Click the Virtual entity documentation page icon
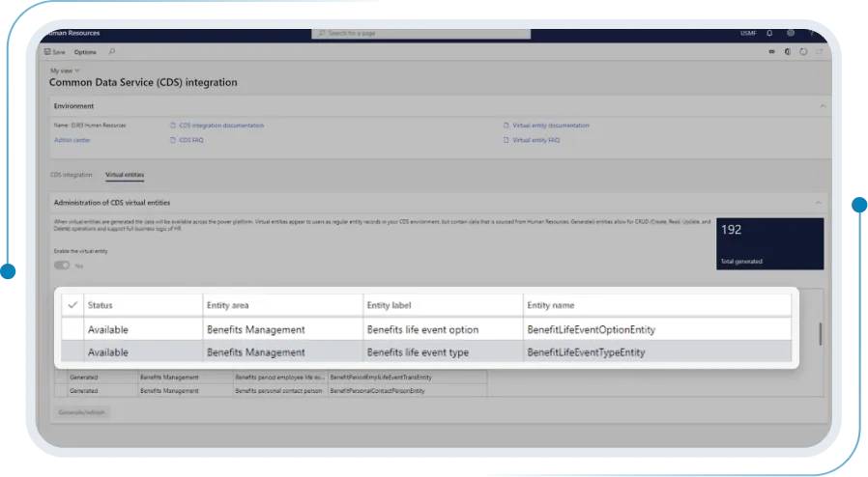 pos(506,126)
